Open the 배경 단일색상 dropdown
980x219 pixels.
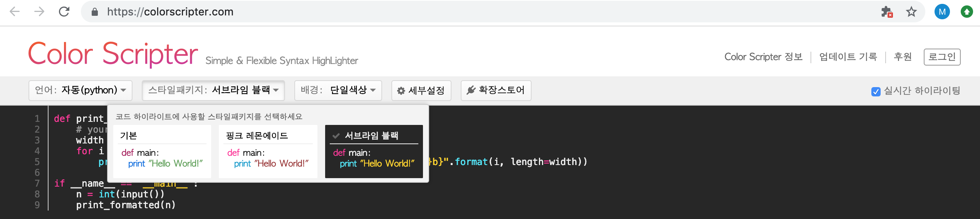tap(338, 90)
